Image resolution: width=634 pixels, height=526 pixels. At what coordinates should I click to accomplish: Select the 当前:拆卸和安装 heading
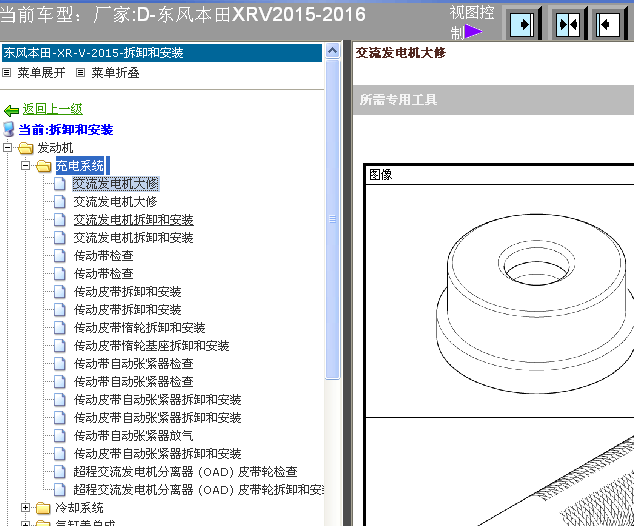(x=66, y=130)
